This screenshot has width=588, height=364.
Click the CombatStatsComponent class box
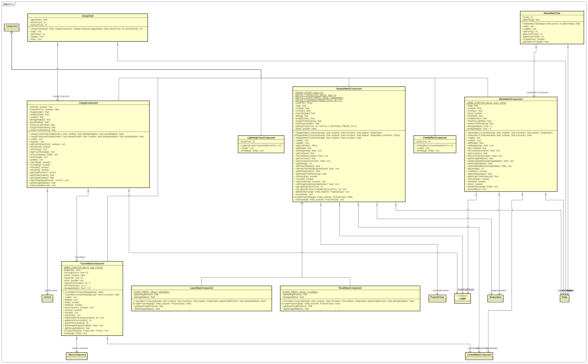pyautogui.click(x=479, y=356)
